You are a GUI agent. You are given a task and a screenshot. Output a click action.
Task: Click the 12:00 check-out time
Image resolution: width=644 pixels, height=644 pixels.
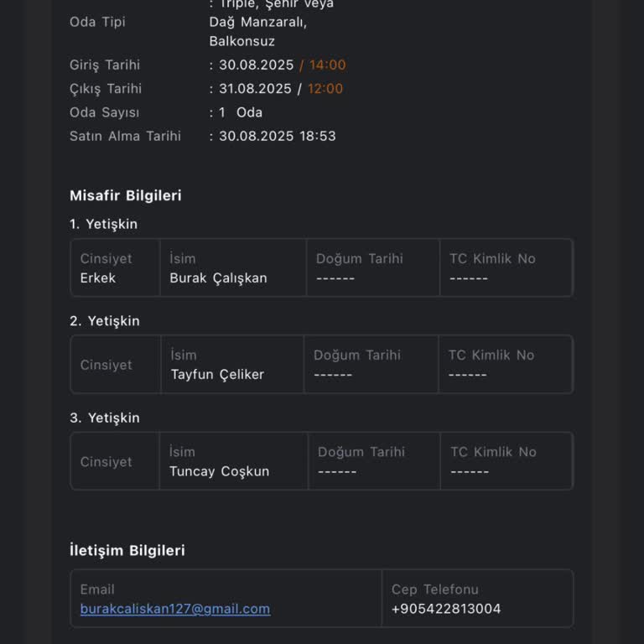click(325, 89)
